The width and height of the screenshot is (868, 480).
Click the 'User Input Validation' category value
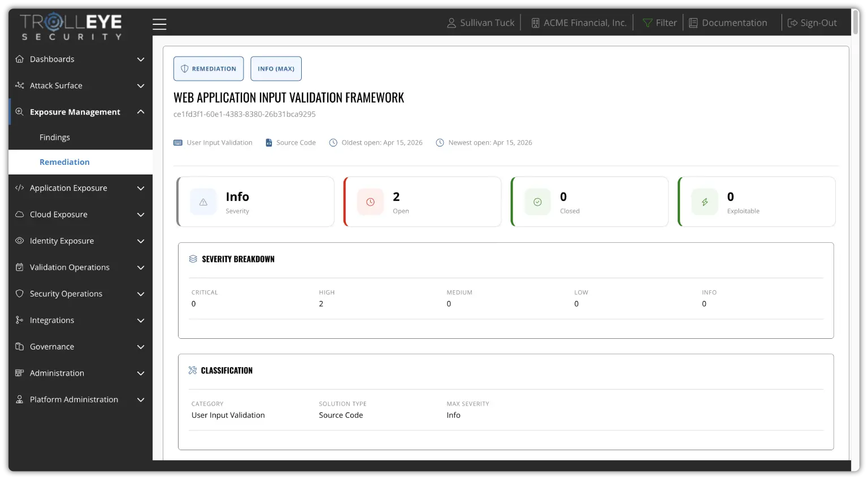(228, 415)
